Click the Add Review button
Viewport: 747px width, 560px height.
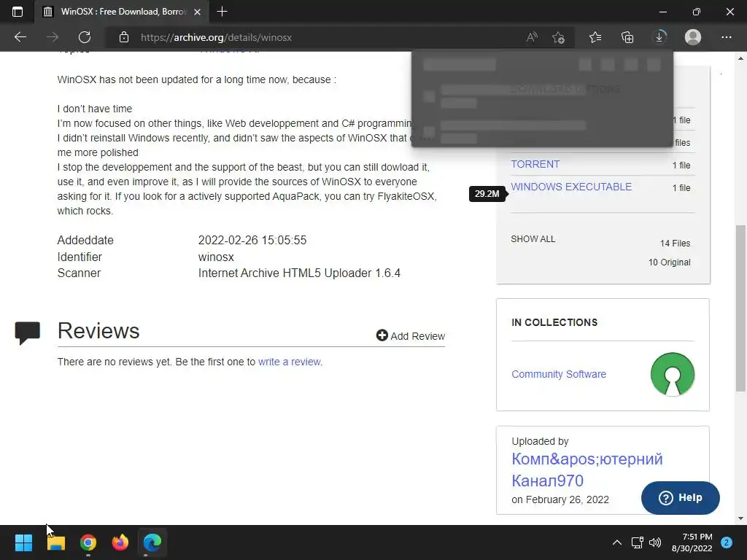(411, 335)
